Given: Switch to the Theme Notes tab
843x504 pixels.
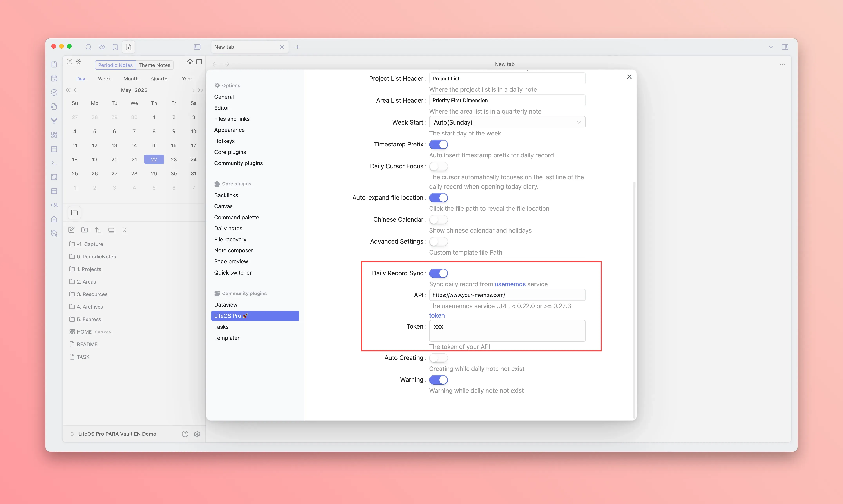Looking at the screenshot, I should tap(154, 65).
